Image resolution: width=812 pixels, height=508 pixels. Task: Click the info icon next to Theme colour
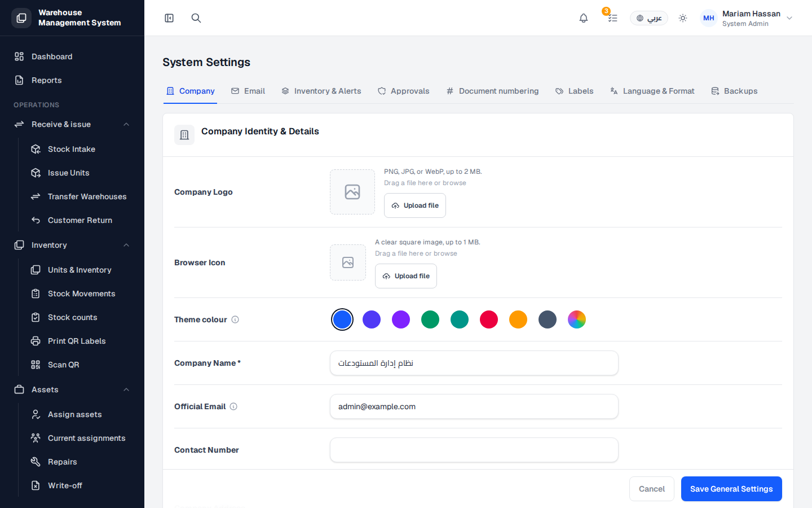[x=235, y=319]
